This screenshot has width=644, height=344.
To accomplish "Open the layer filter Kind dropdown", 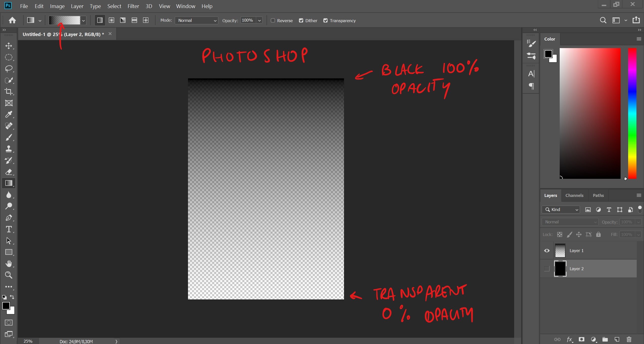I will pos(561,210).
